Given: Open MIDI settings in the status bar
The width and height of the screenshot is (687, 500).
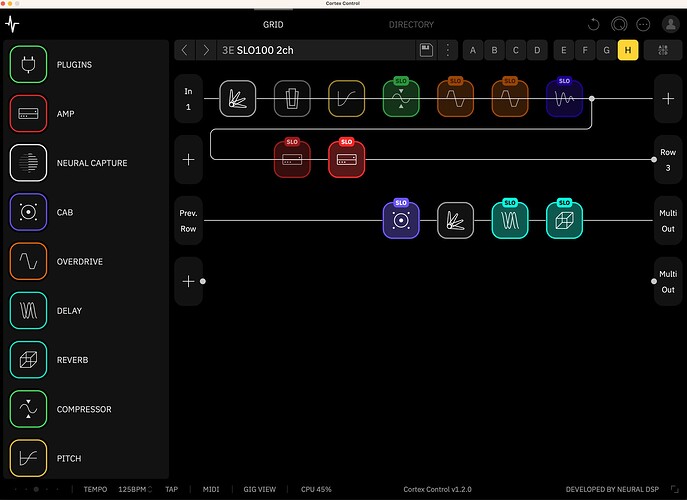Looking at the screenshot, I should [211, 489].
